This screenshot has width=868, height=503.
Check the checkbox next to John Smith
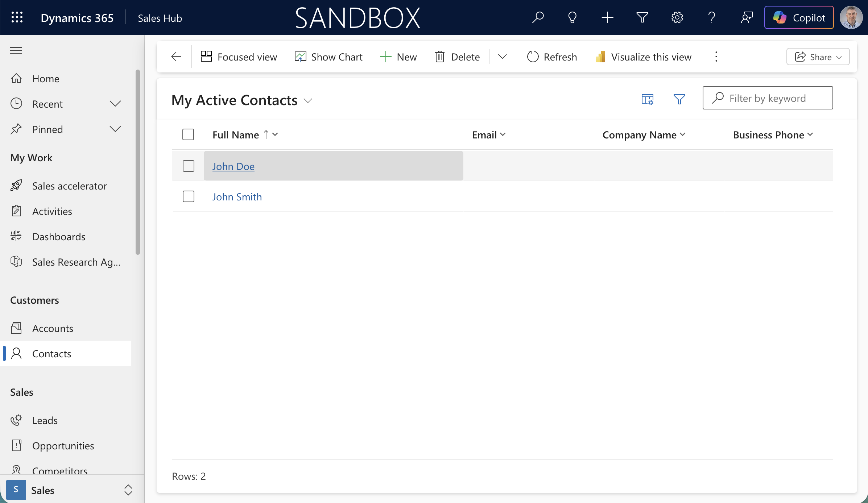pyautogui.click(x=188, y=196)
